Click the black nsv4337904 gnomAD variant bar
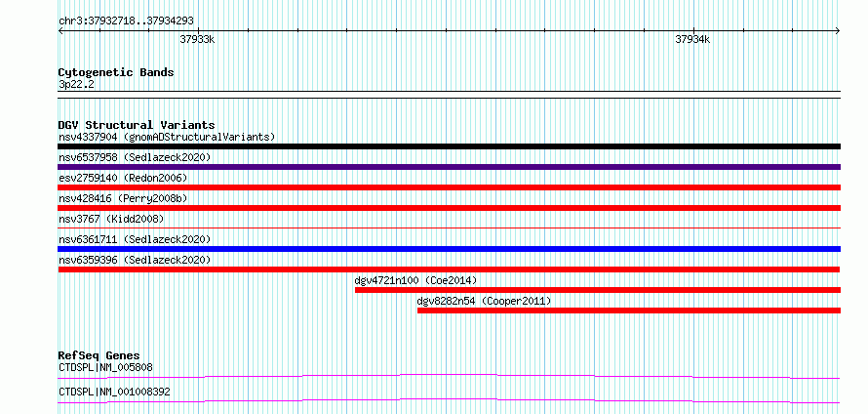 tap(449, 146)
